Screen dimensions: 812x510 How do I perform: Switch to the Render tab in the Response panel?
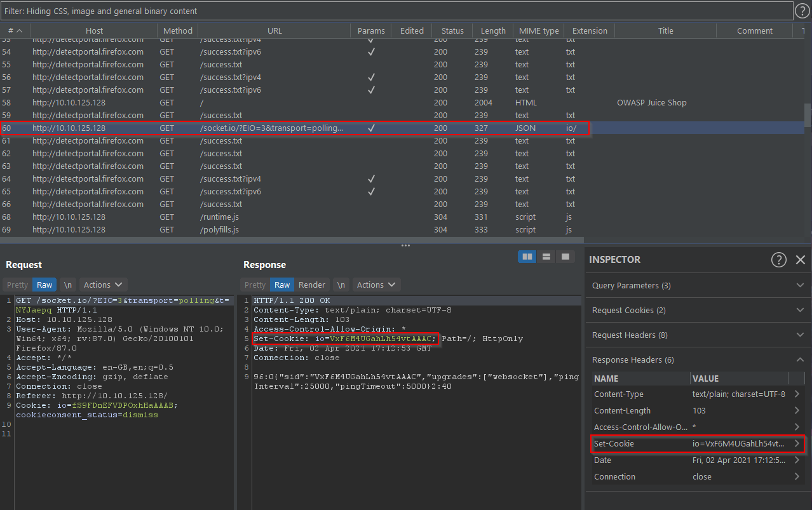(x=311, y=285)
